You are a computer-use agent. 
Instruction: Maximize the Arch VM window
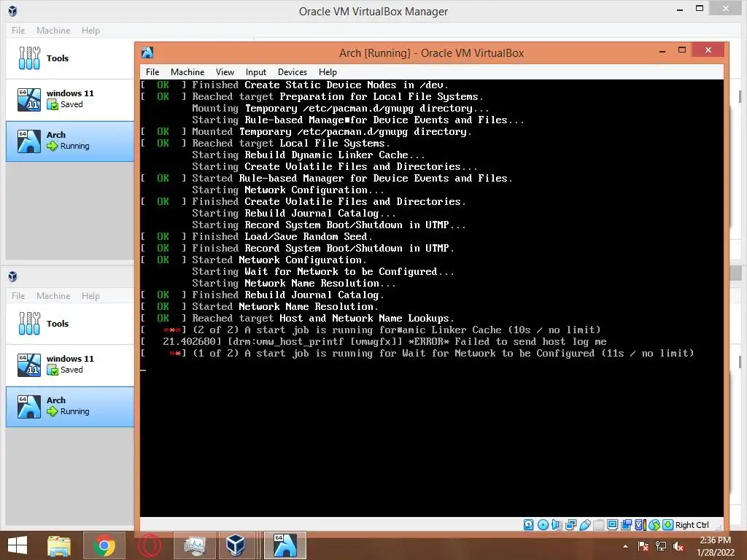point(682,50)
